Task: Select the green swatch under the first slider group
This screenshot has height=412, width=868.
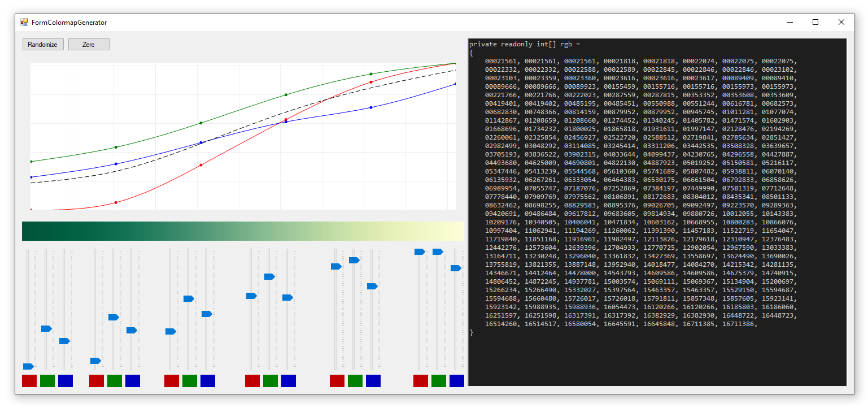Action: coord(46,381)
